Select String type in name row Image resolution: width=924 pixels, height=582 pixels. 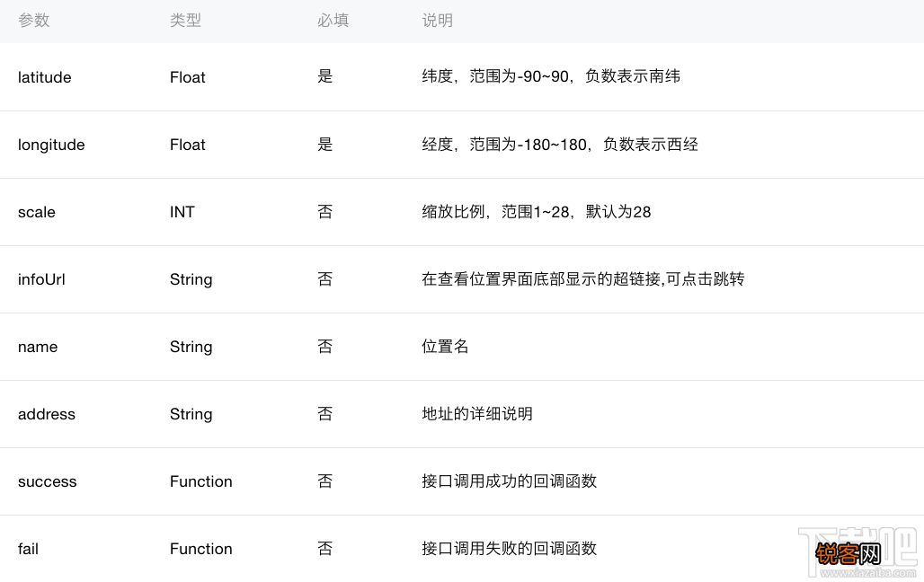tap(191, 347)
